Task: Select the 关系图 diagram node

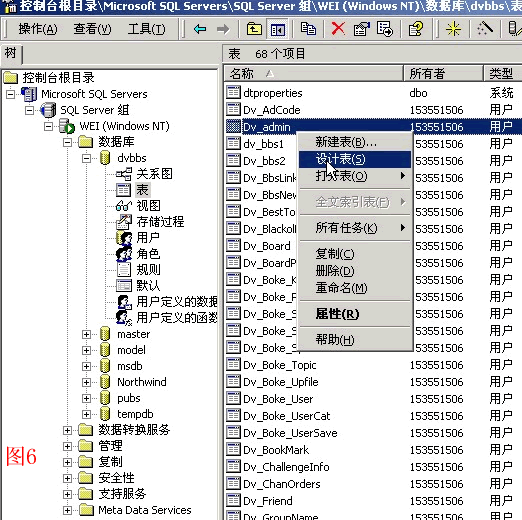Action: [154, 174]
